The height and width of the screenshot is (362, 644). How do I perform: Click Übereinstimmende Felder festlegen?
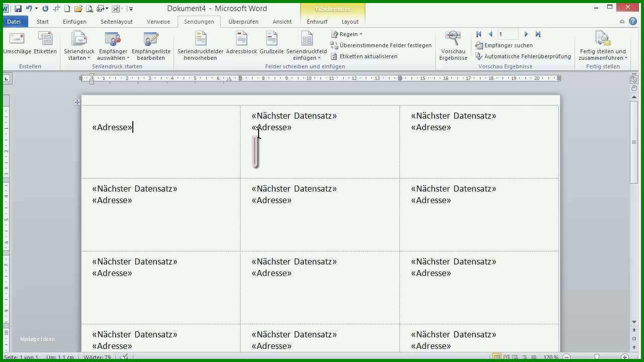tap(381, 45)
